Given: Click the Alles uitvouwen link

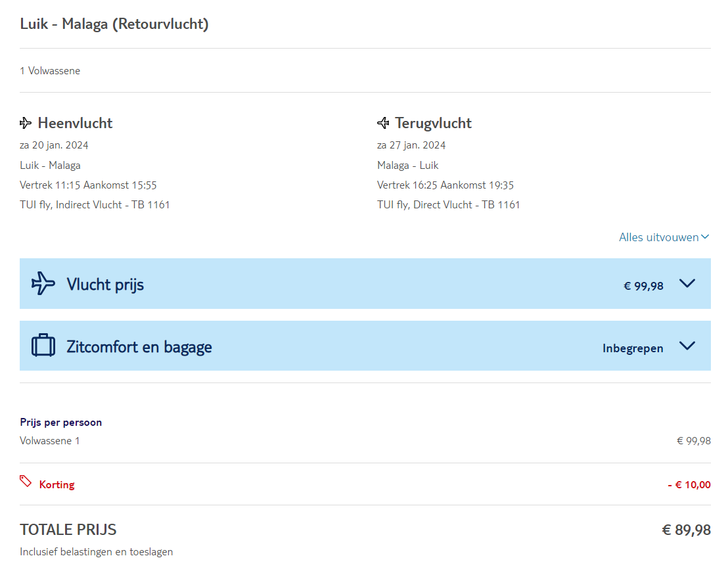Looking at the screenshot, I should pos(658,237).
